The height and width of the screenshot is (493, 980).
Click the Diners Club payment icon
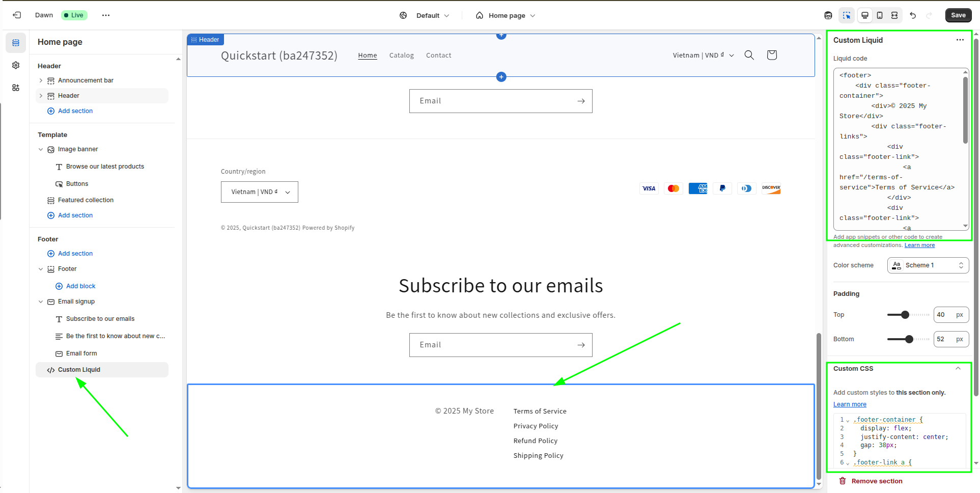[747, 188]
